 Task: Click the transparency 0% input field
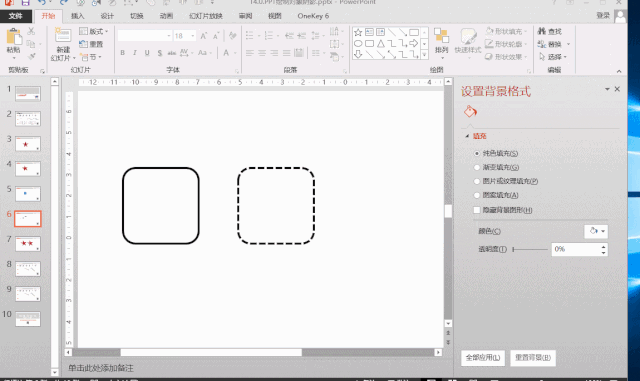576,249
